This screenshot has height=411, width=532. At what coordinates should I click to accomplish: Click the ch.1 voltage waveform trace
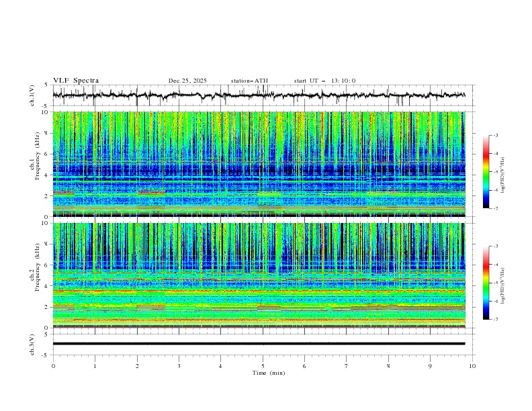tap(259, 95)
